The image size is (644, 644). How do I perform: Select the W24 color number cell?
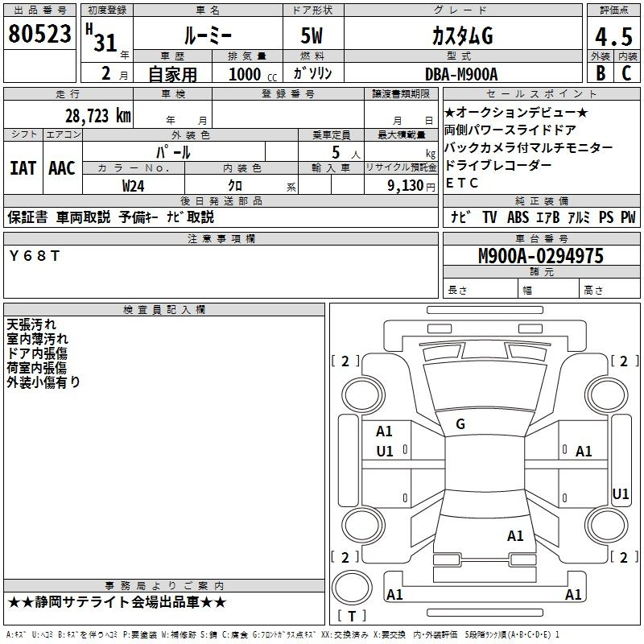click(x=134, y=185)
